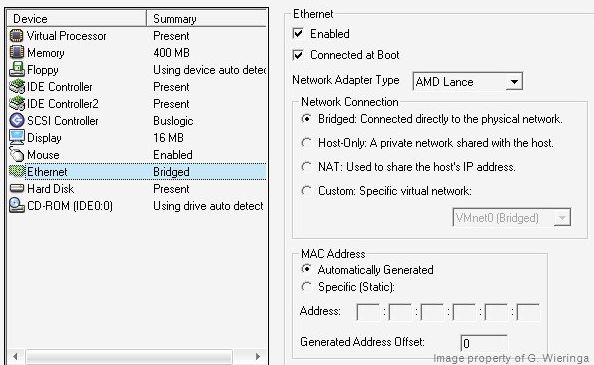
Task: Select the Hard Disk icon
Action: [17, 188]
